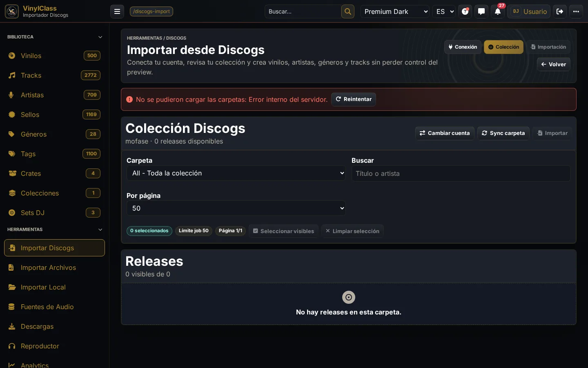Viewport: 588px width, 368px height.
Task: Open Colecciones section
Action: (x=54, y=193)
